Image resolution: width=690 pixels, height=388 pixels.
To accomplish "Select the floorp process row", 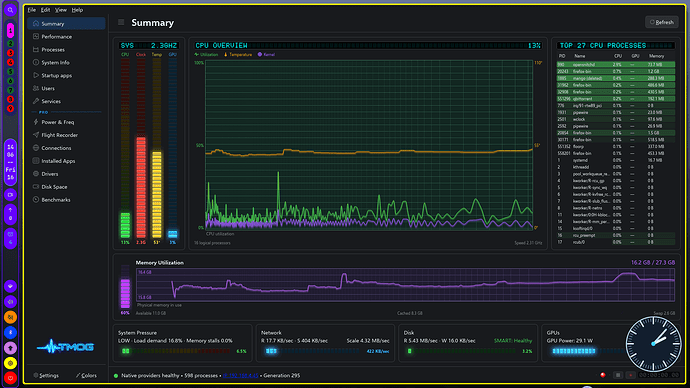I will (x=616, y=146).
